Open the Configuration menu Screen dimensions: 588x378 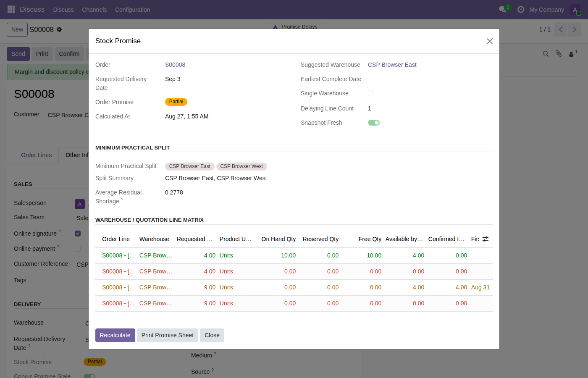[x=133, y=10]
